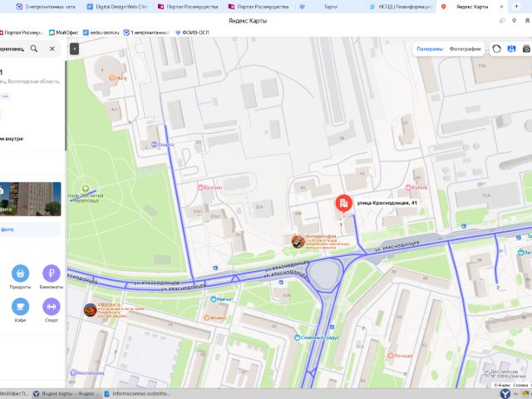Click the Миоторград marker on map
The width and height of the screenshot is (532, 399).
click(x=73, y=372)
